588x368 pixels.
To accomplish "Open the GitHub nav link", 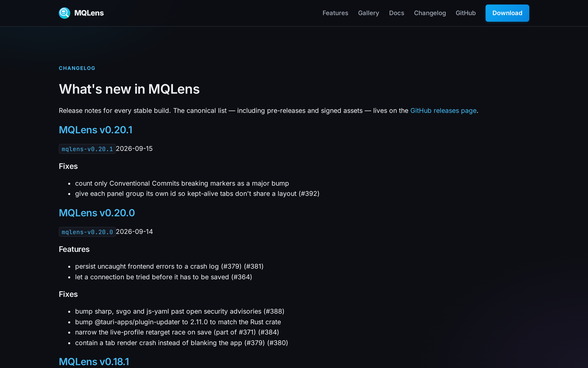I will click(x=465, y=13).
